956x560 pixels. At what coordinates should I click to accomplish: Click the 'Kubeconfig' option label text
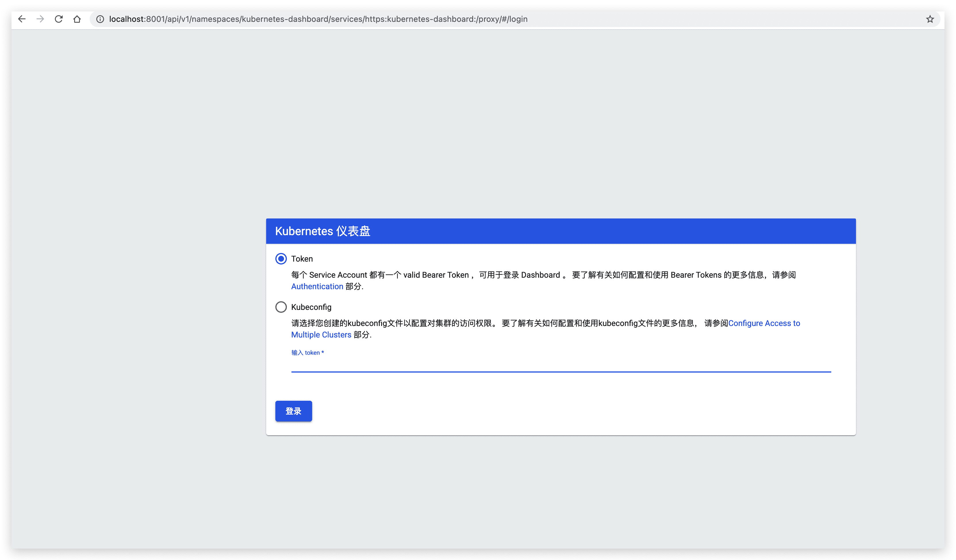tap(311, 307)
